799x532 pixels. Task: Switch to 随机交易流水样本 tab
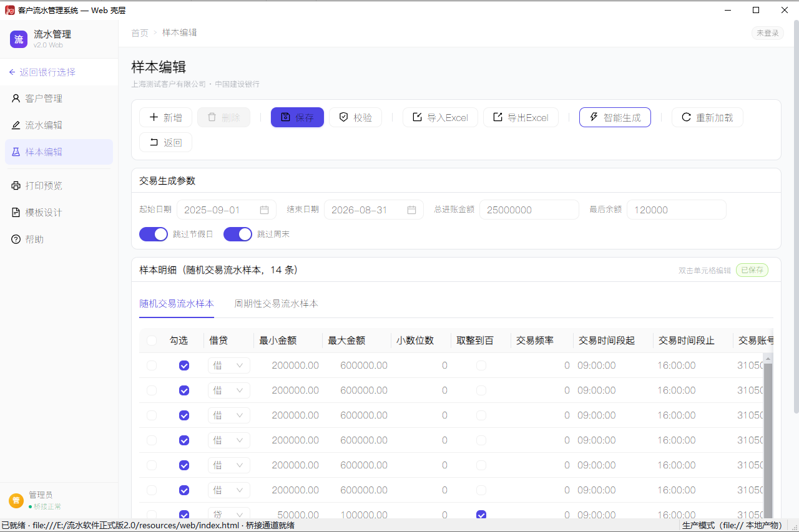177,304
